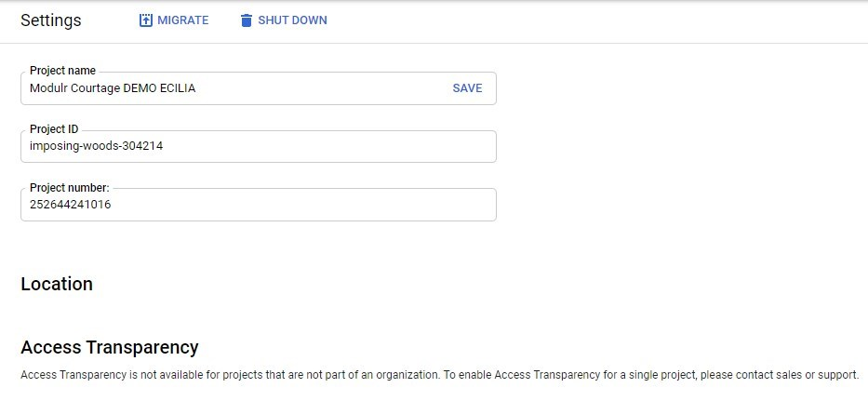Click the trash can Shut Down icon
Viewport: 868px width, 401px height.
tap(247, 20)
